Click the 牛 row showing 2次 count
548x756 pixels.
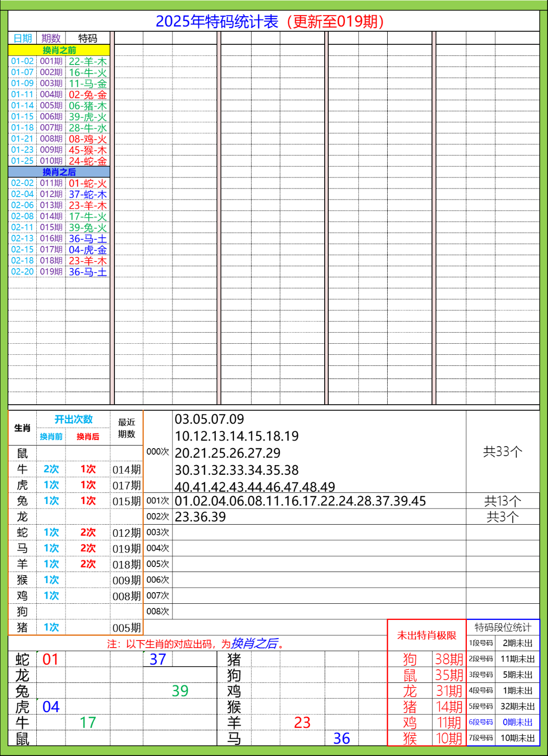[x=51, y=469]
